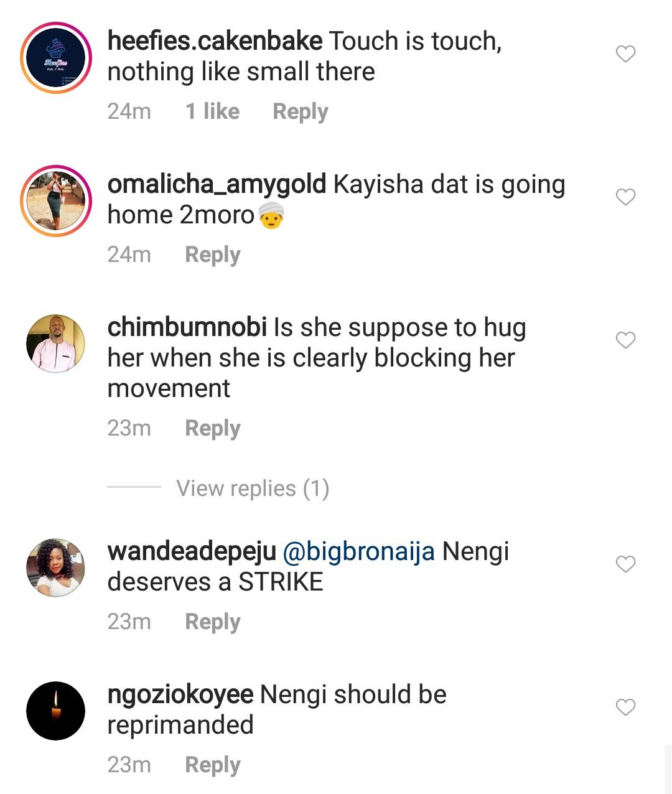Open ngoziokoyee's candle avatar
This screenshot has height=794, width=672.
[x=56, y=711]
